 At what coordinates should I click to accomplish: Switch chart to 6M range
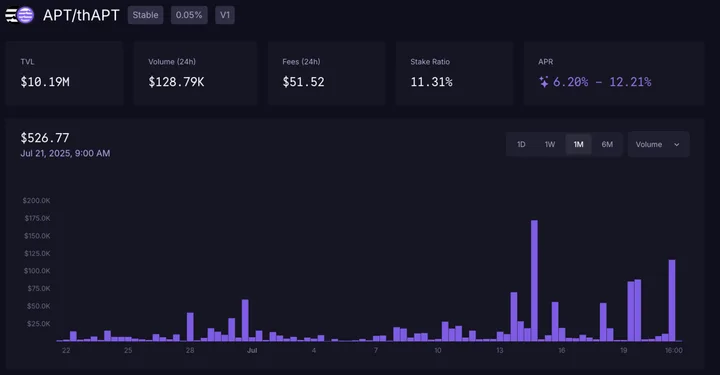(607, 145)
